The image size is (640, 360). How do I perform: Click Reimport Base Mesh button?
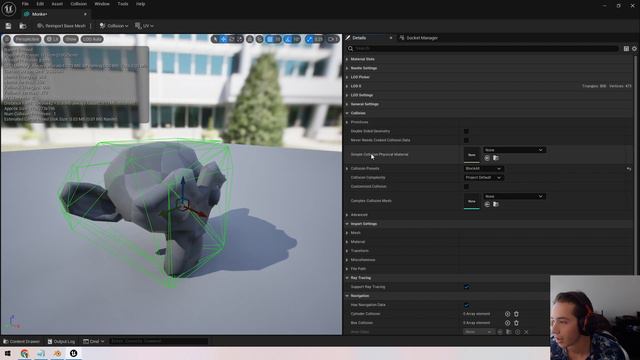tap(62, 26)
